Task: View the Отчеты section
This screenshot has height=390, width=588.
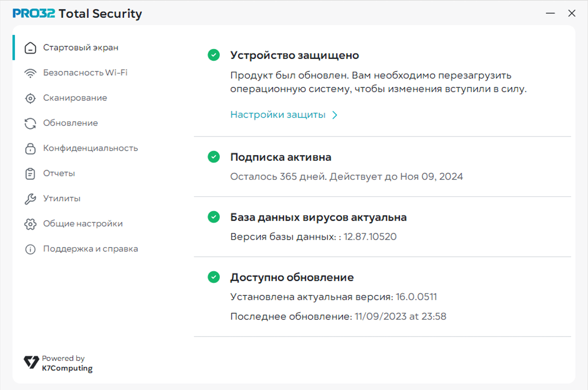Action: [59, 173]
